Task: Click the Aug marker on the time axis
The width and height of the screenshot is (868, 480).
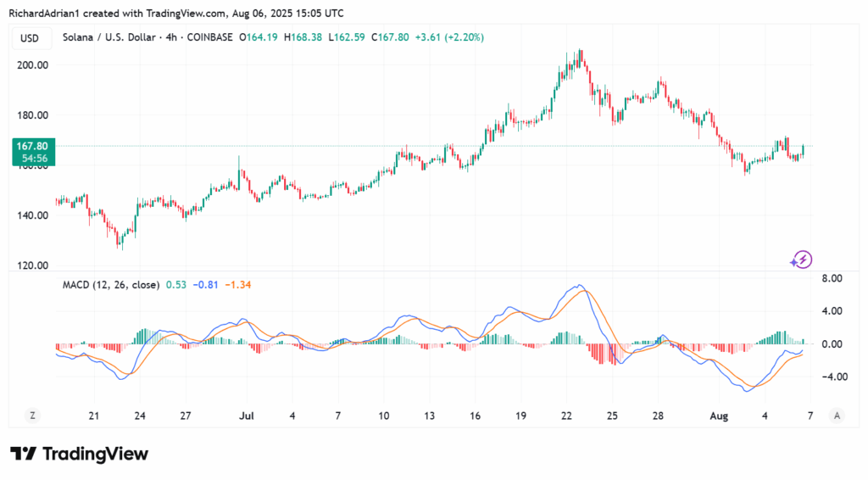Action: point(719,416)
